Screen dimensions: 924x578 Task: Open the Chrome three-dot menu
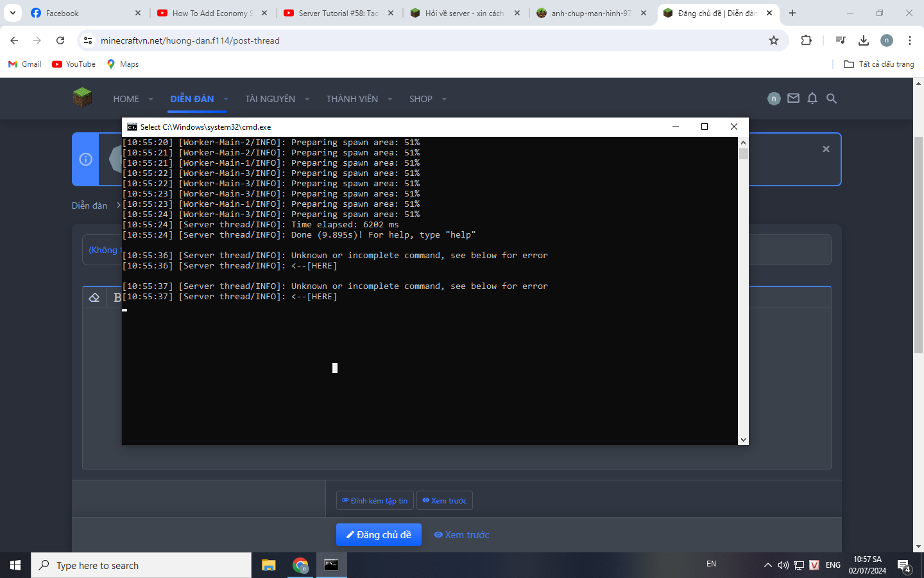point(910,40)
